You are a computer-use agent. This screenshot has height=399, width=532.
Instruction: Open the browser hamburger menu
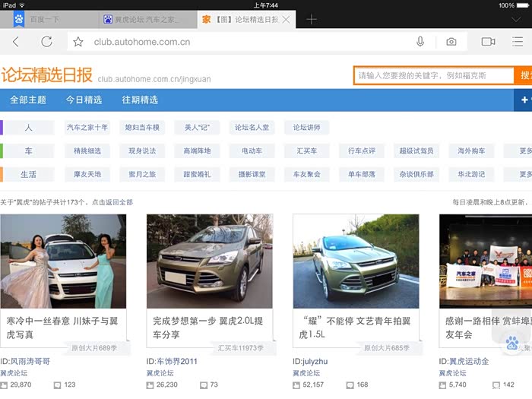(518, 42)
